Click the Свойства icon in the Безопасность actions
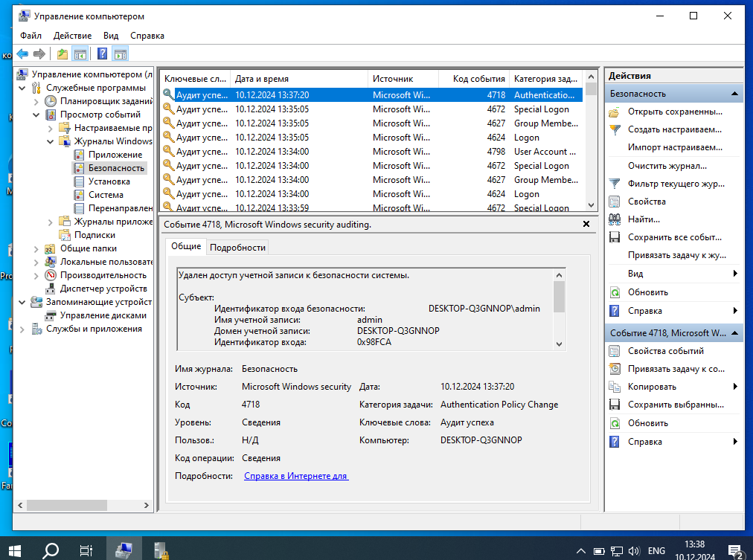Screen dimensions: 753x560 (614, 202)
